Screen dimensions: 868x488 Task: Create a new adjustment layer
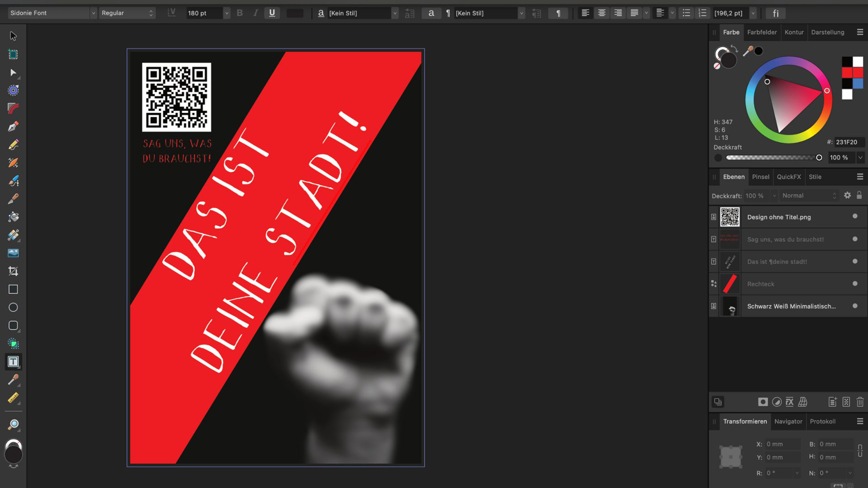(776, 402)
